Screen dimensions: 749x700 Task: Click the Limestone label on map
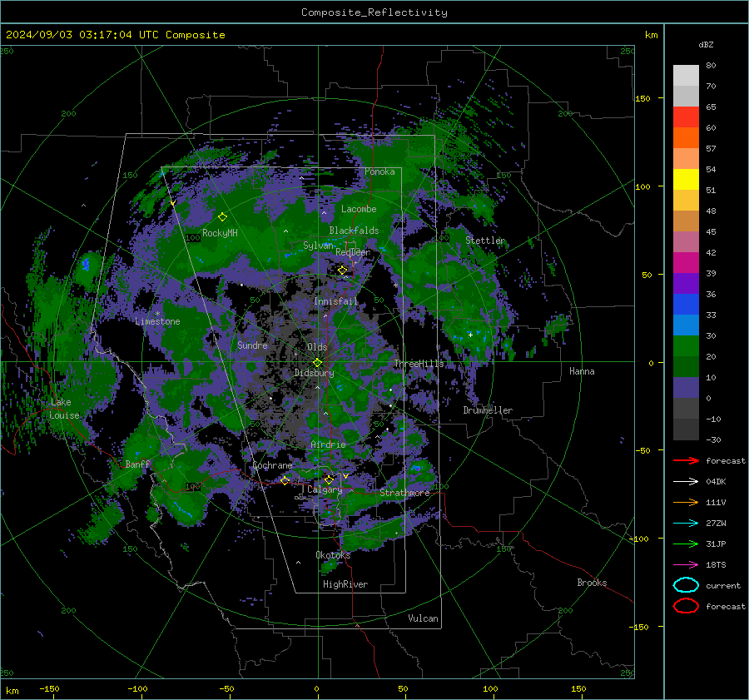point(157,321)
